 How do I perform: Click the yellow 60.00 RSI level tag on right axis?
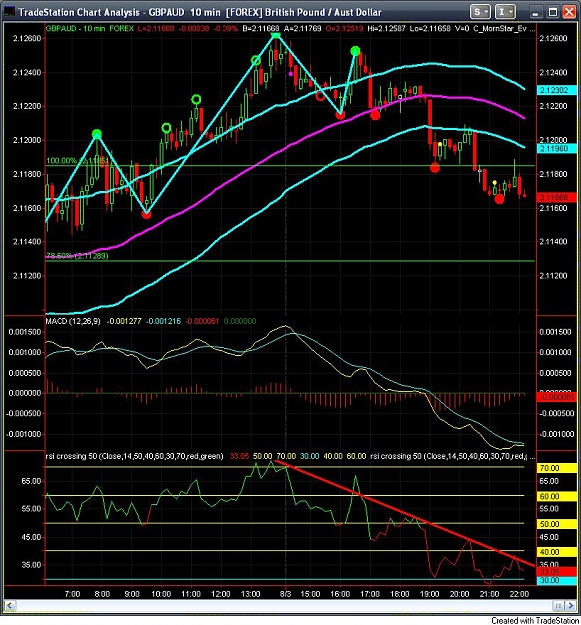click(556, 496)
